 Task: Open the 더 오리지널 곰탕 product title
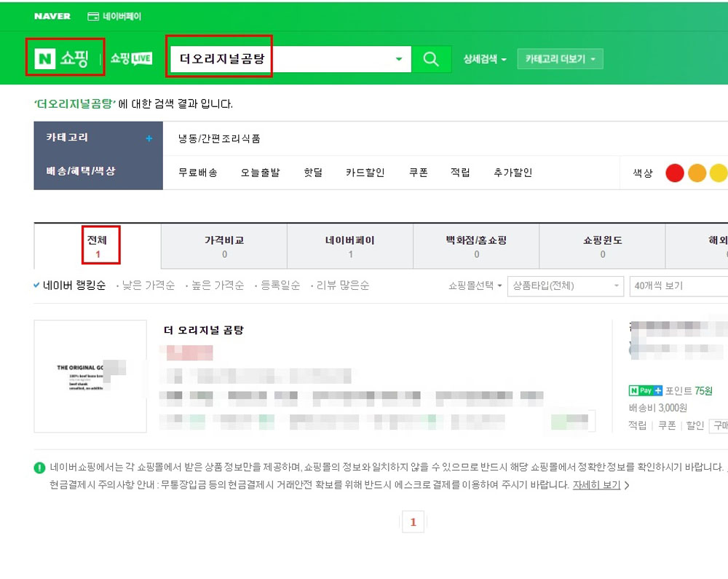click(x=204, y=330)
